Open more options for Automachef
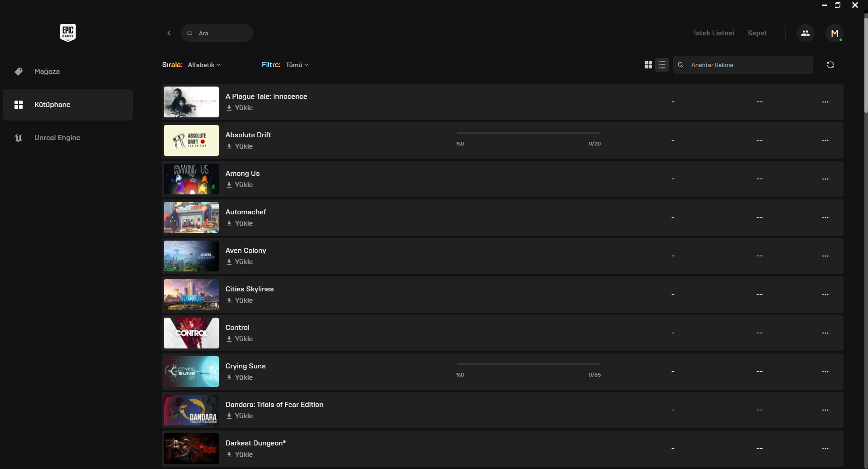 coord(825,218)
